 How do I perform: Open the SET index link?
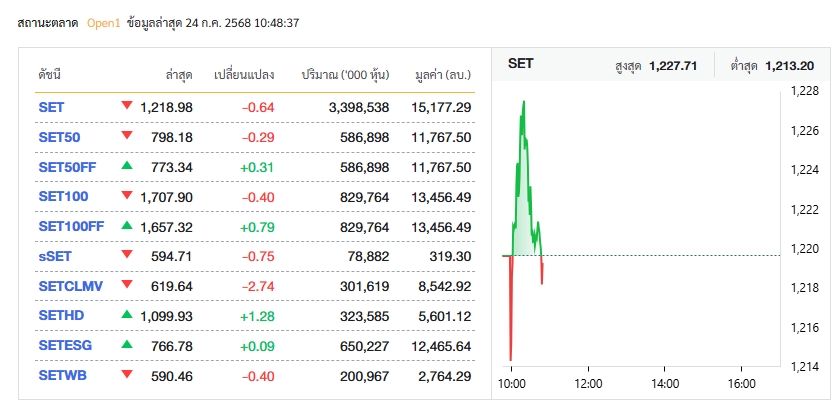pos(50,106)
